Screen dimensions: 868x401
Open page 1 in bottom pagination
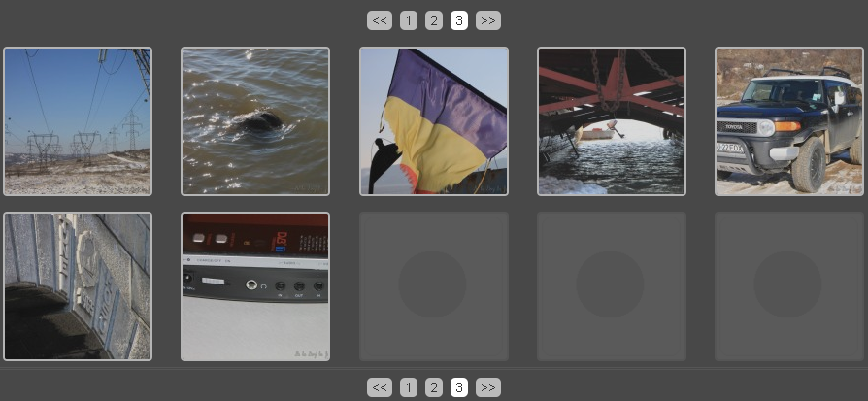[x=409, y=387]
